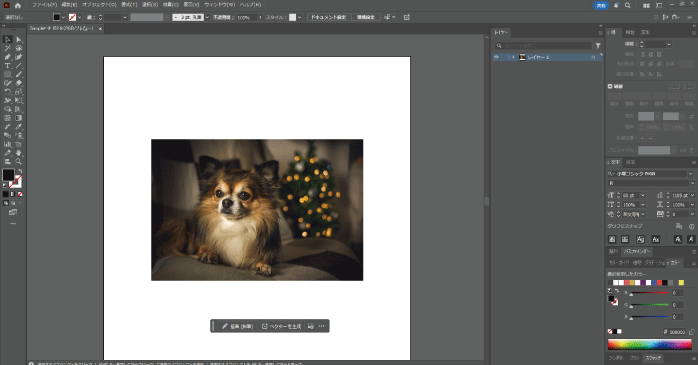Select the Paintbrush tool
Image resolution: width=698 pixels, height=365 pixels.
(x=19, y=74)
